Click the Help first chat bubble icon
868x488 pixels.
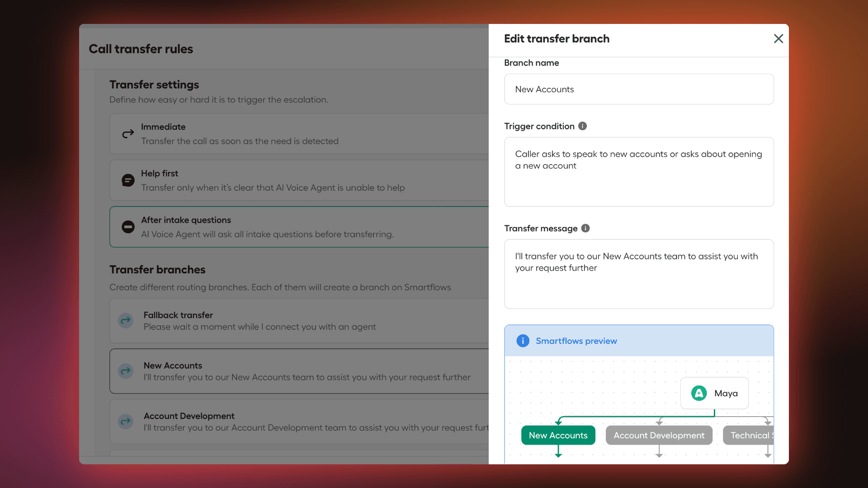128,180
